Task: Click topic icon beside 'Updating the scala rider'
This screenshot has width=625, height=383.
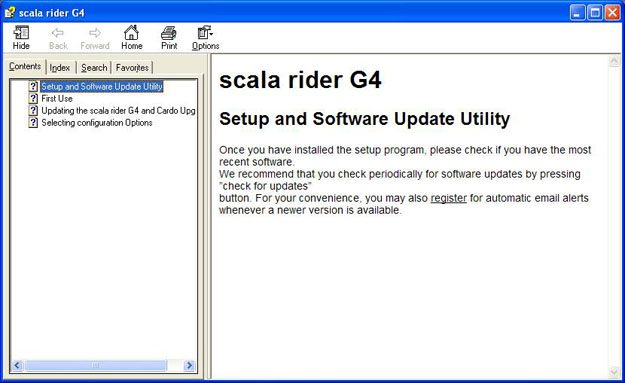Action: (33, 110)
